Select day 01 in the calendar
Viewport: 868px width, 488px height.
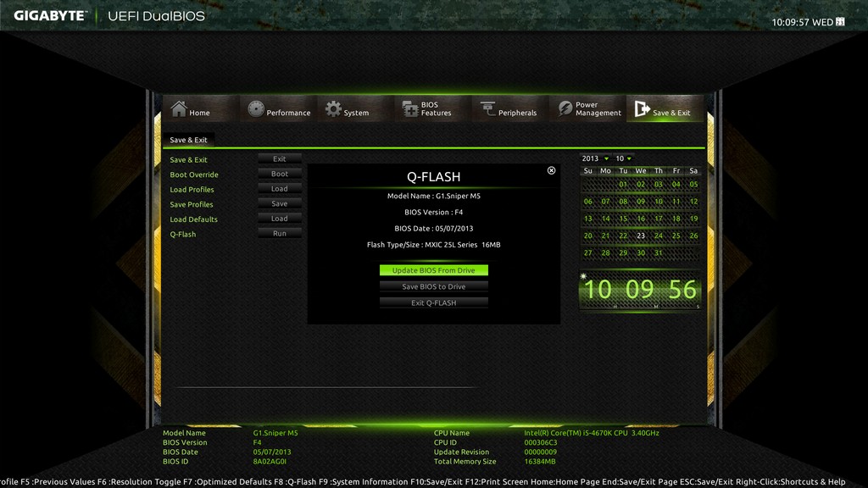(623, 184)
